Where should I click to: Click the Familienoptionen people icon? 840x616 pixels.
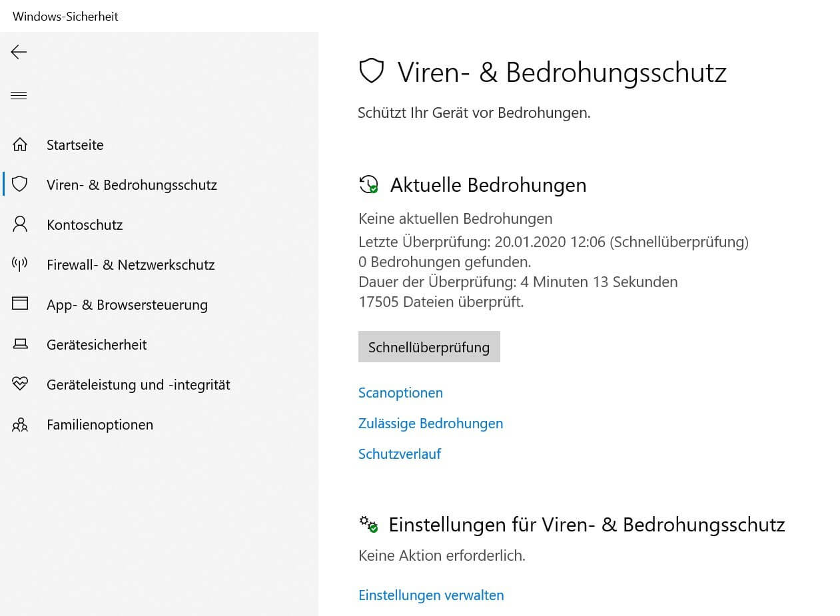[x=20, y=425]
